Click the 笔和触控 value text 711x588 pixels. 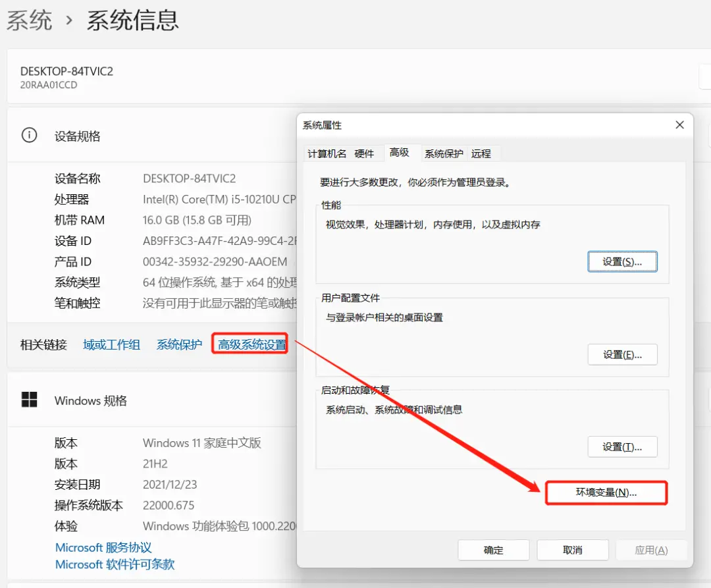[x=219, y=303]
